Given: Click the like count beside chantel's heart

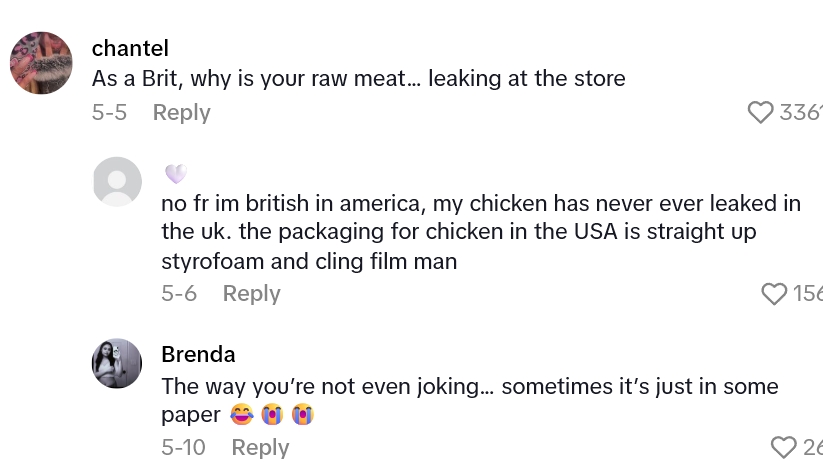Looking at the screenshot, I should click(x=800, y=112).
